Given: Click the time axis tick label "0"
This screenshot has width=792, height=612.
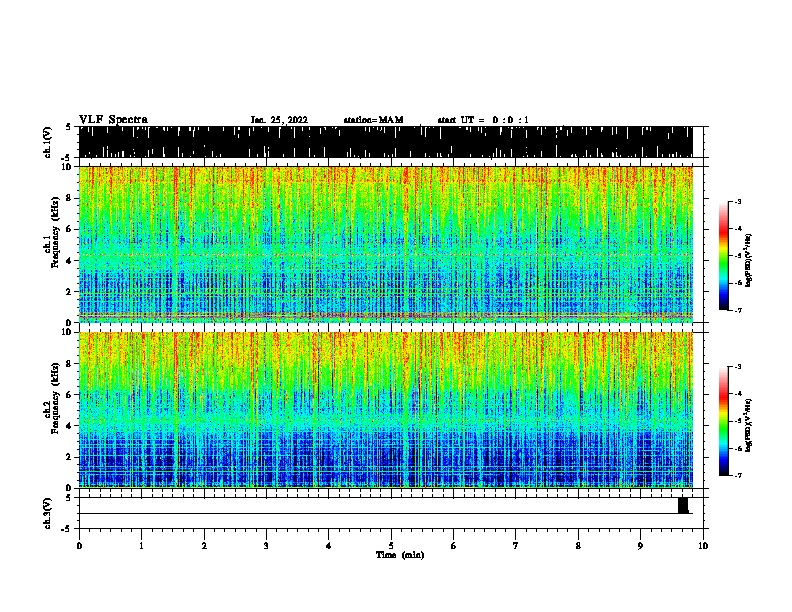Looking at the screenshot, I should (x=79, y=546).
